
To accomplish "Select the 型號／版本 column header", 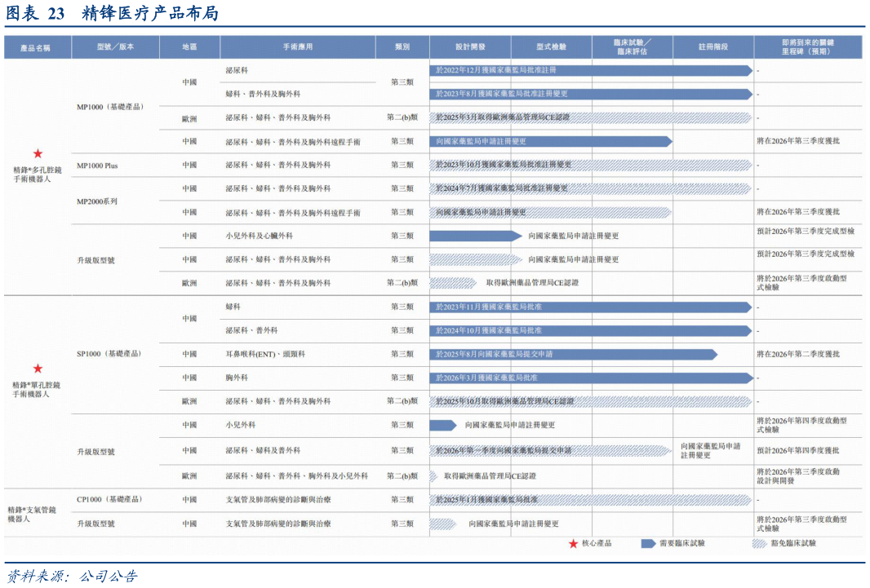I will coord(115,47).
